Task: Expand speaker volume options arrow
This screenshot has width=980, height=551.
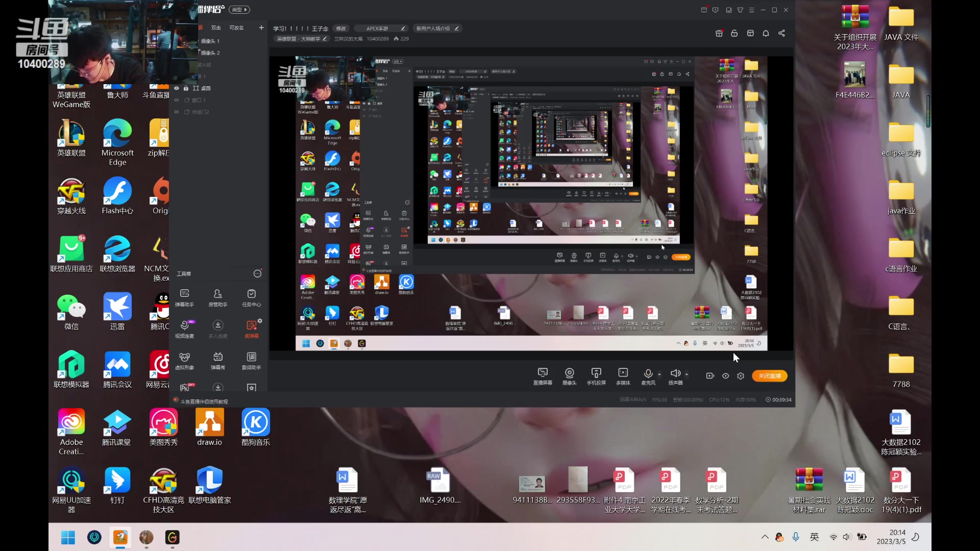Action: pyautogui.click(x=687, y=374)
